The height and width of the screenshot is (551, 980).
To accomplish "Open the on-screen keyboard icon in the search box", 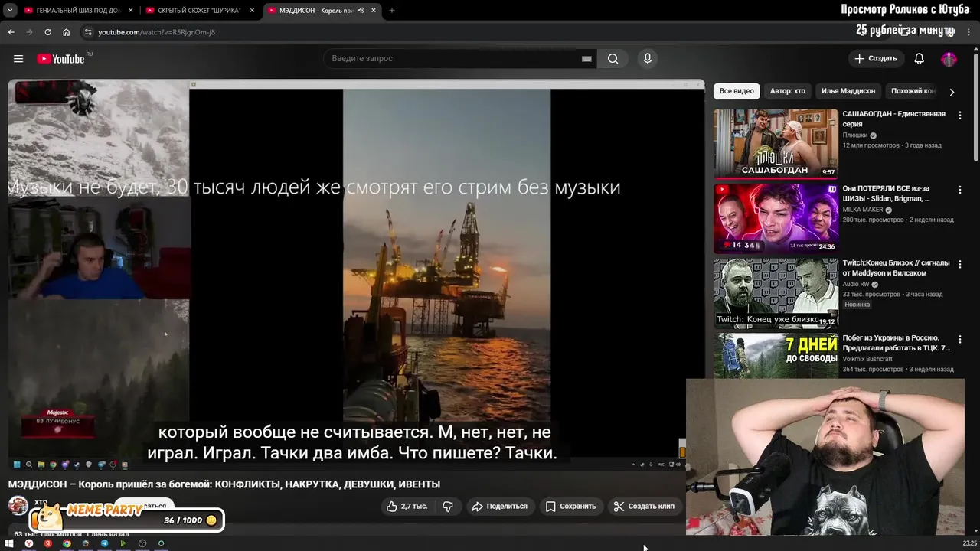I will click(x=586, y=58).
